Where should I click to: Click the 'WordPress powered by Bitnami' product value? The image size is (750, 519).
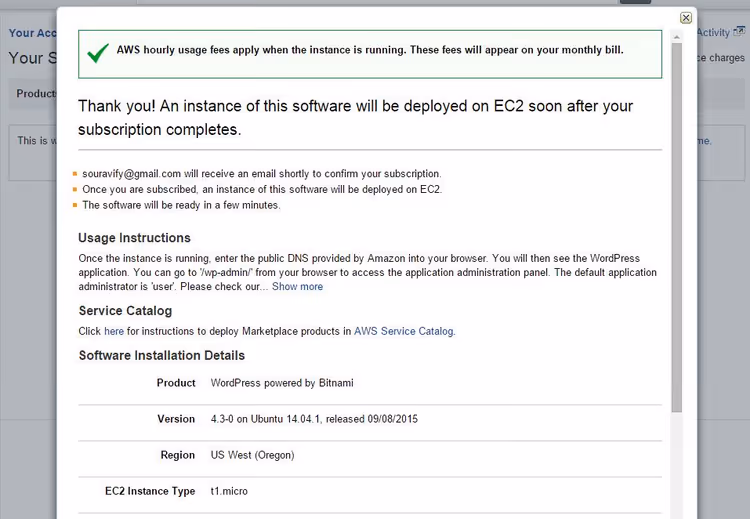282,383
